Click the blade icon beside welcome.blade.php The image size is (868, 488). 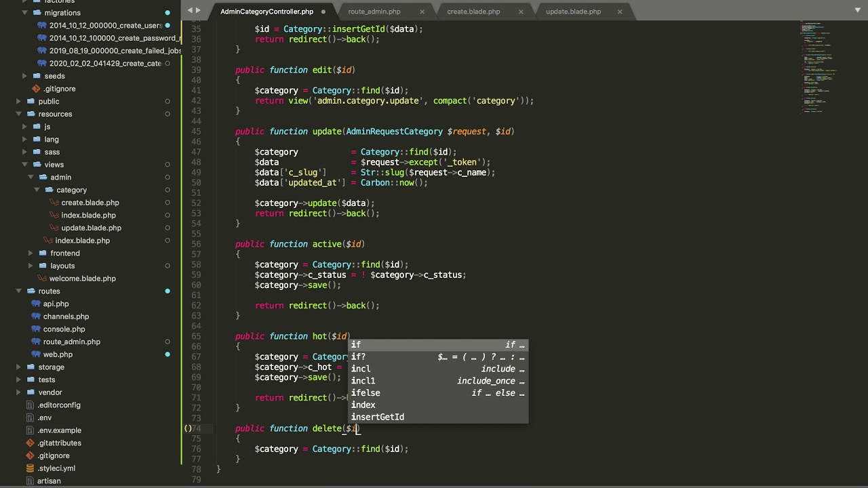coord(43,279)
